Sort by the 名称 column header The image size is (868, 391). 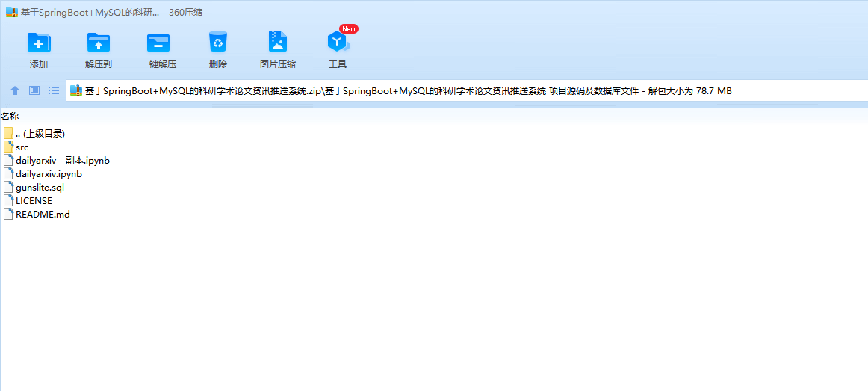coord(10,117)
